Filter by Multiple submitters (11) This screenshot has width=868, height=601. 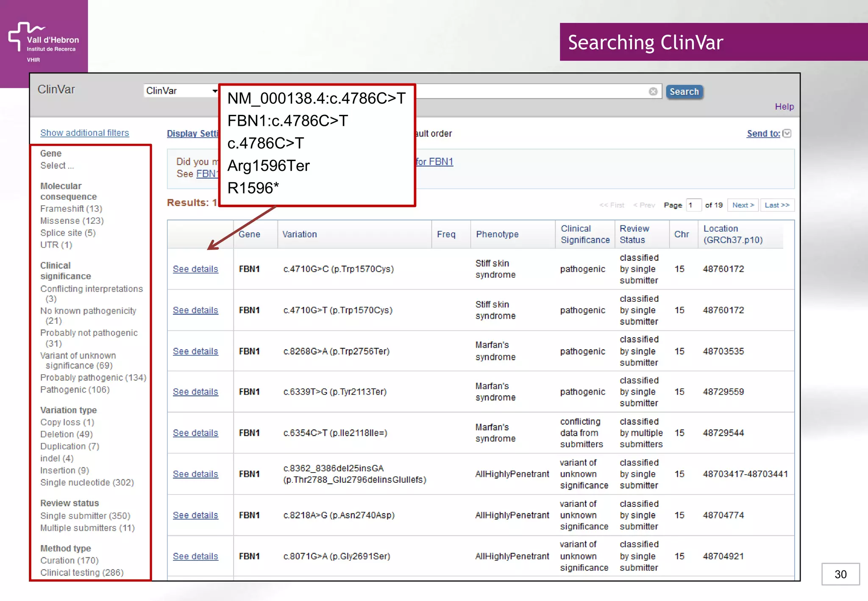pyautogui.click(x=87, y=528)
